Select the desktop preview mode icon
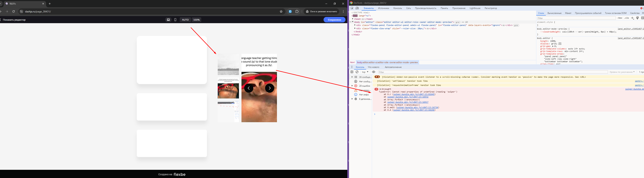 168,20
